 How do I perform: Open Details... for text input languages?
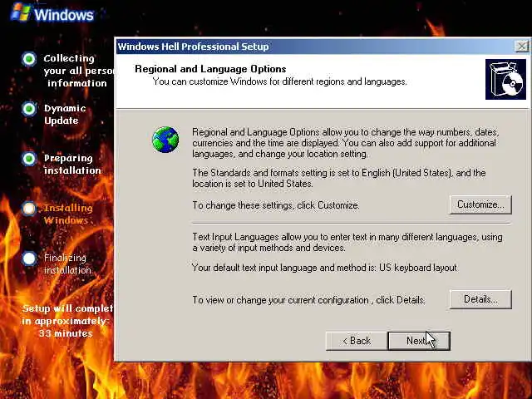click(480, 299)
